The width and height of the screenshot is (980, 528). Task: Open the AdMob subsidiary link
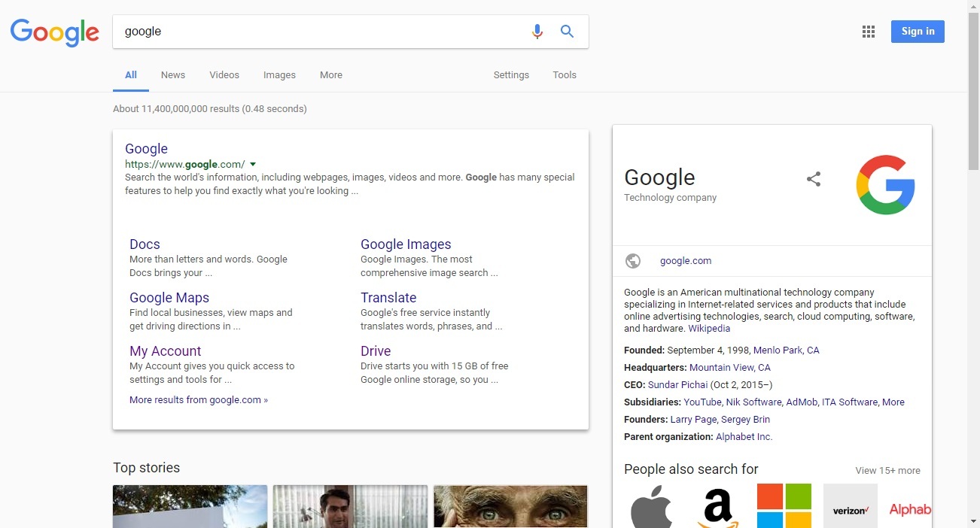pos(802,402)
